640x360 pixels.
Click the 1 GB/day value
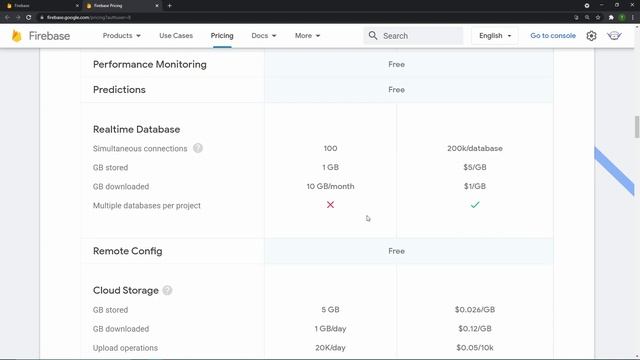(x=330, y=329)
